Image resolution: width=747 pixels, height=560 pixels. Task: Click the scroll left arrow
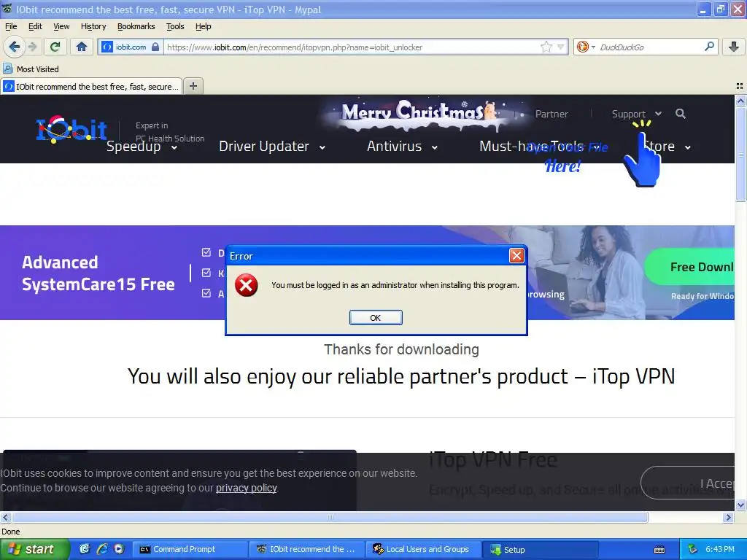click(5, 517)
